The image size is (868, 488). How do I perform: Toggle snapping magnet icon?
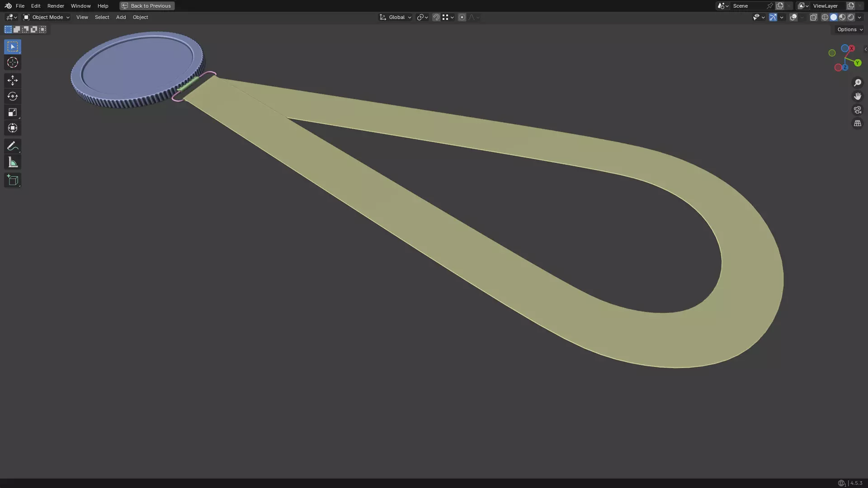click(436, 17)
